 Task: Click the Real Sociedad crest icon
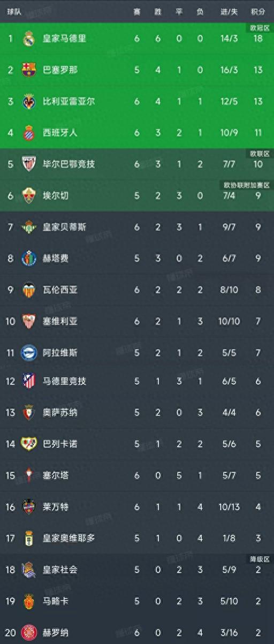28,570
